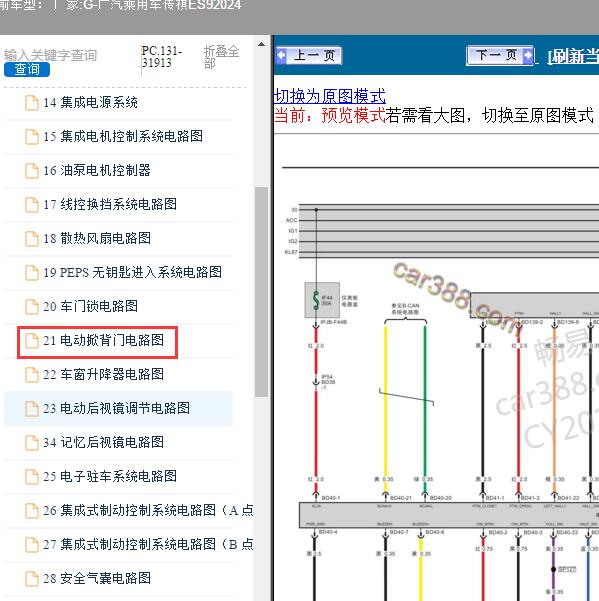Click the sidebar vertical scrollbar thumb

(261, 292)
